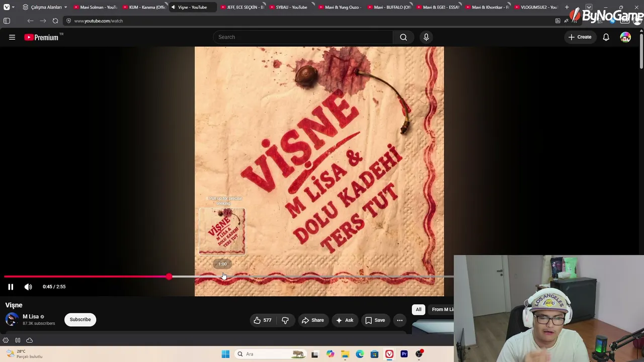Open the Ask AI assistant

tap(345, 320)
